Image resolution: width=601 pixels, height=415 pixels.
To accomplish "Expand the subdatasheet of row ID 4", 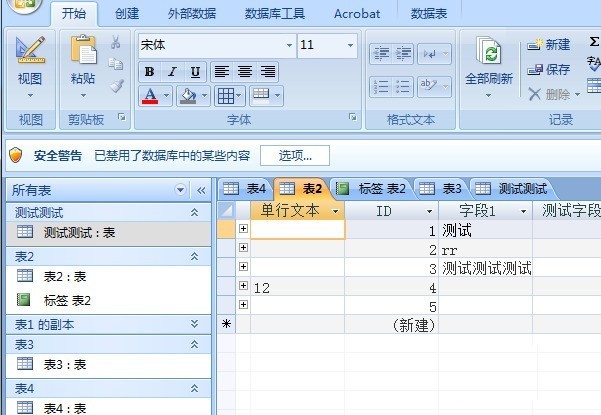I will [x=243, y=285].
